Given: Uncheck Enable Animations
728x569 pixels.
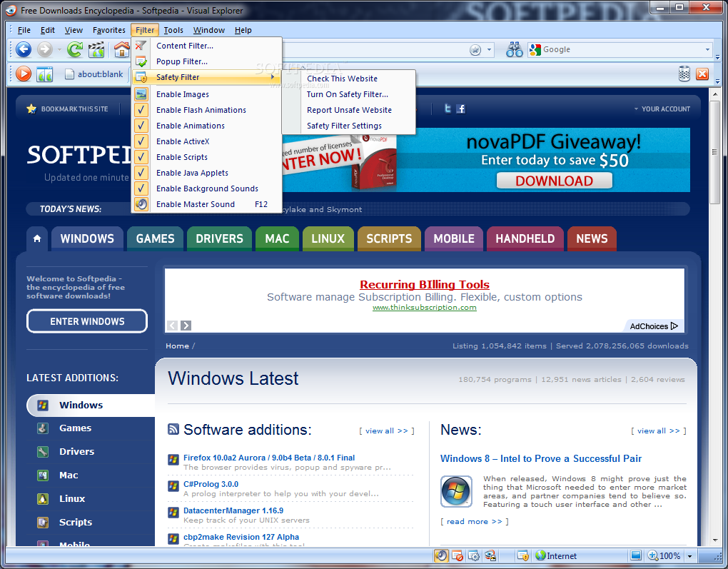Looking at the screenshot, I should tap(206, 126).
